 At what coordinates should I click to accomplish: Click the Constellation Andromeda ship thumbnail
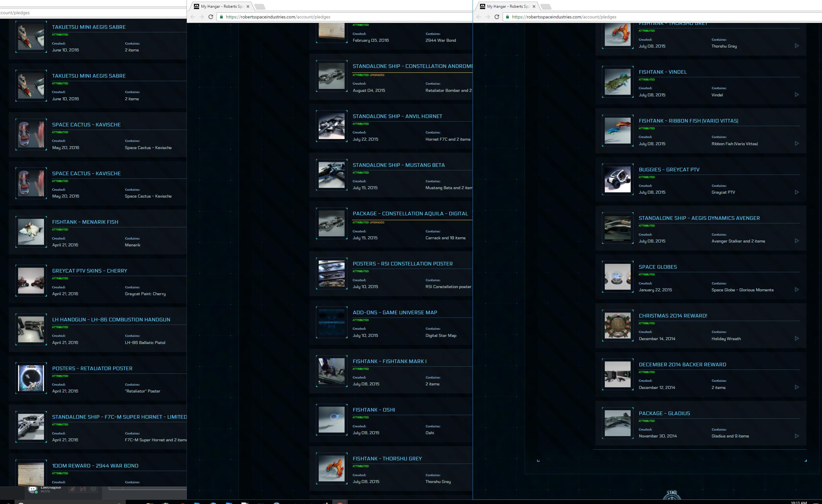click(x=332, y=76)
